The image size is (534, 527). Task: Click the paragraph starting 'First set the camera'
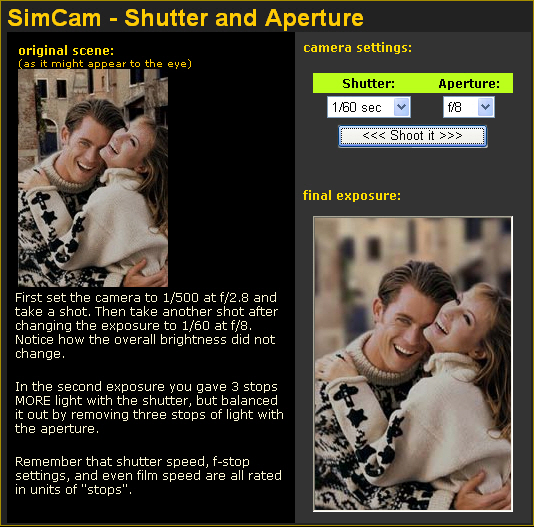(x=146, y=325)
